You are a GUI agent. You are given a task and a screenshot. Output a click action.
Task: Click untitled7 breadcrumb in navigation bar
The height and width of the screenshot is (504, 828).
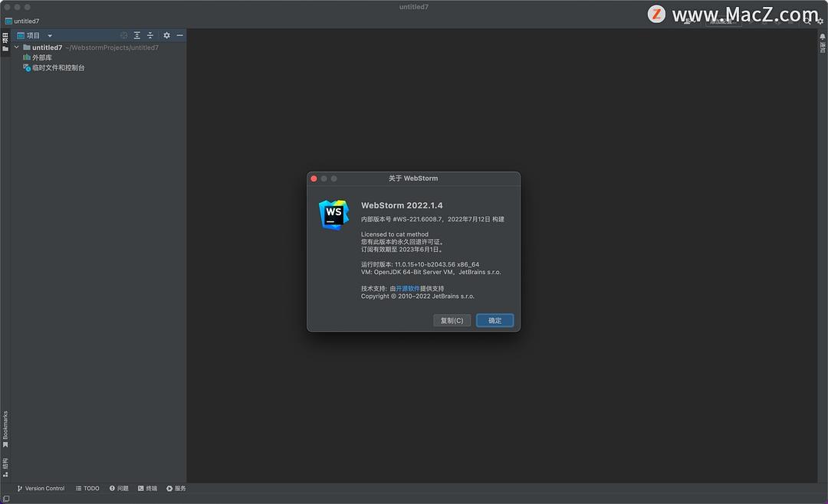pyautogui.click(x=22, y=21)
